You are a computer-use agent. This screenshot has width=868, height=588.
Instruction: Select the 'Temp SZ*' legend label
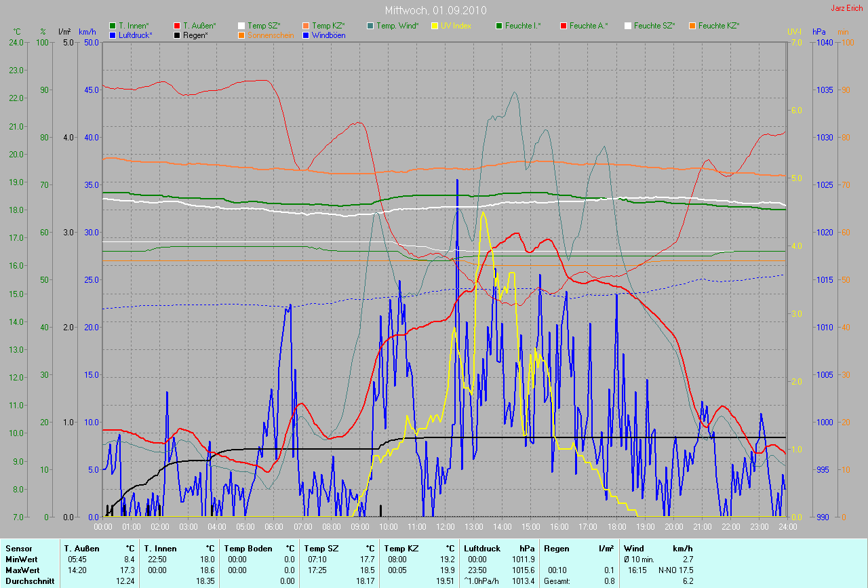click(x=263, y=26)
